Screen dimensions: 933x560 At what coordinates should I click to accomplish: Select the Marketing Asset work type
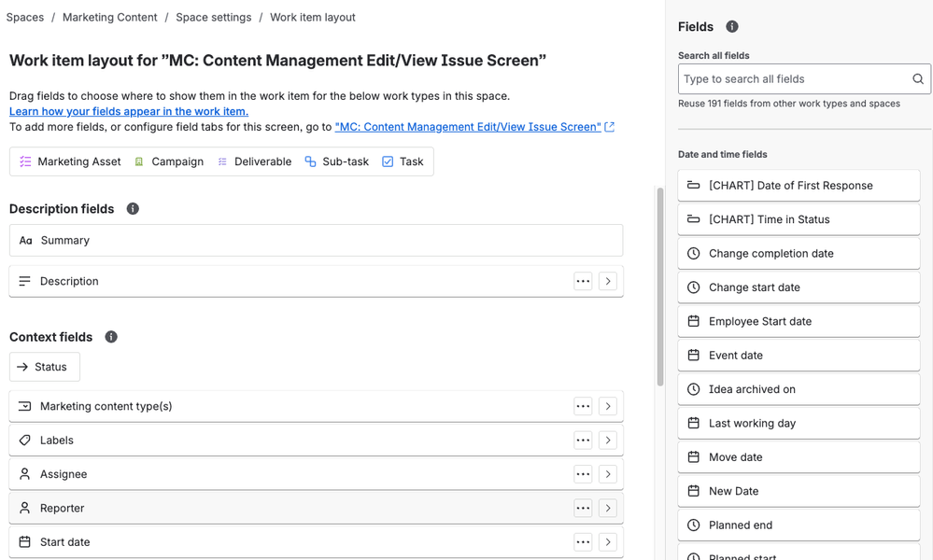pos(71,161)
